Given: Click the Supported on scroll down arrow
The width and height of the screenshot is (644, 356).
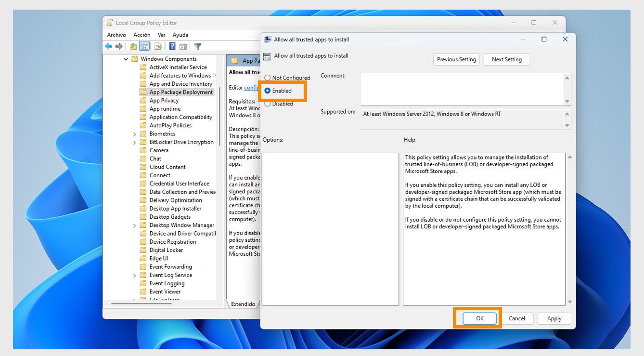Looking at the screenshot, I should pos(567,125).
